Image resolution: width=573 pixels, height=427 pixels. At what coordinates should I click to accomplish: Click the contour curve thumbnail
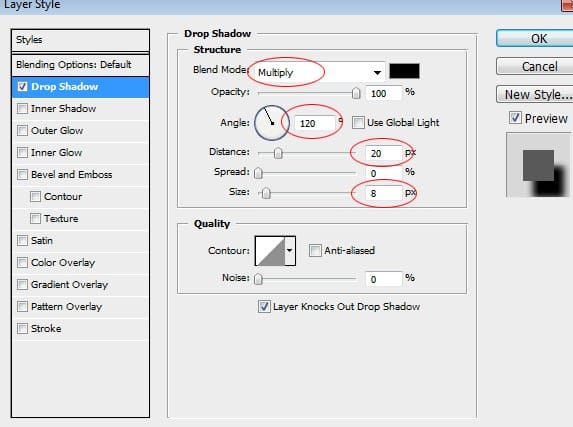(x=270, y=251)
